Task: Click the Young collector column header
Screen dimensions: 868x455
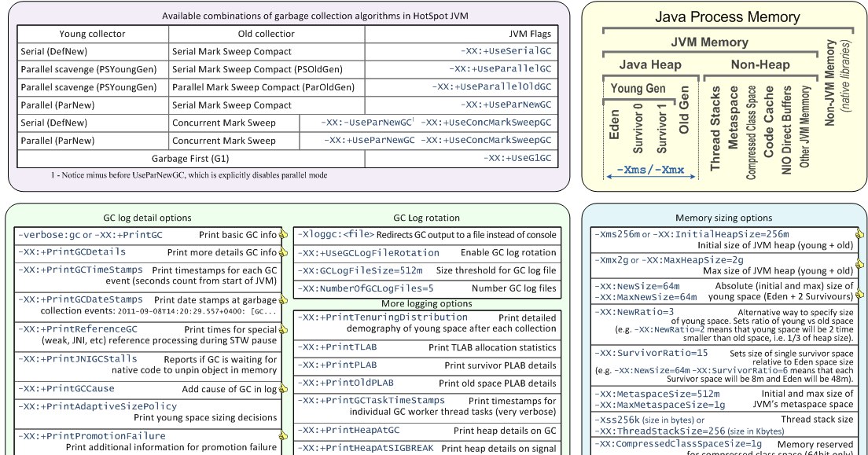Action: (x=93, y=34)
